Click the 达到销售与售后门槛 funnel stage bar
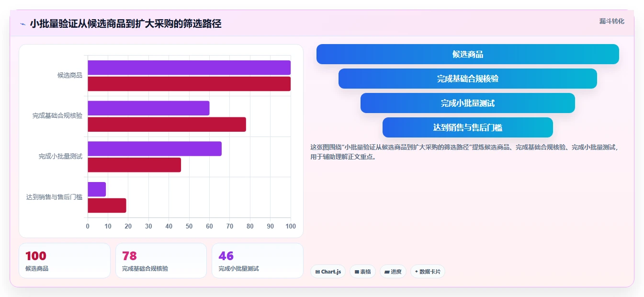The height and width of the screenshot is (297, 644). (x=467, y=127)
